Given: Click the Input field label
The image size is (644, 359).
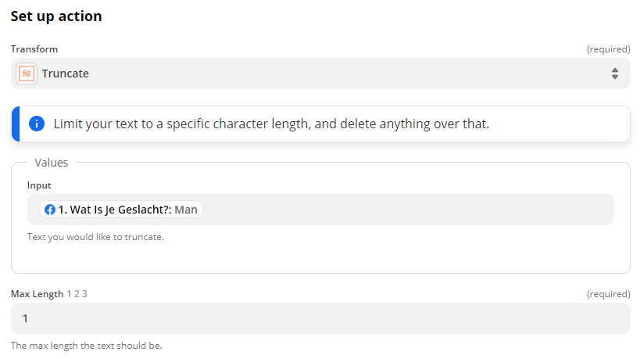Looking at the screenshot, I should (x=39, y=185).
